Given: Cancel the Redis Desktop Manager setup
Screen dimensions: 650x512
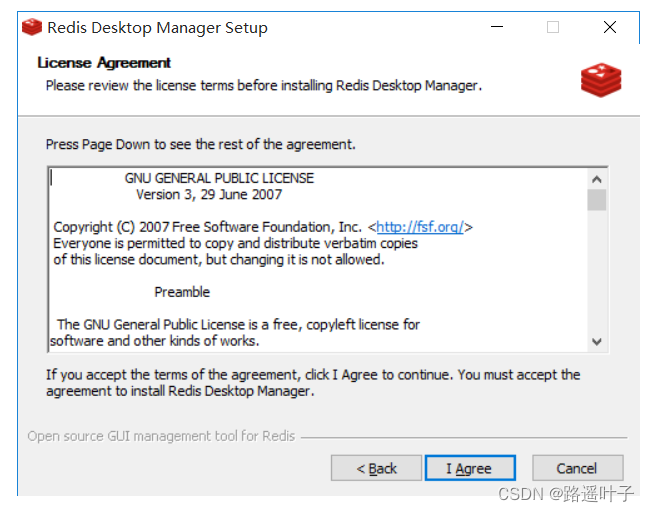Looking at the screenshot, I should point(577,468).
